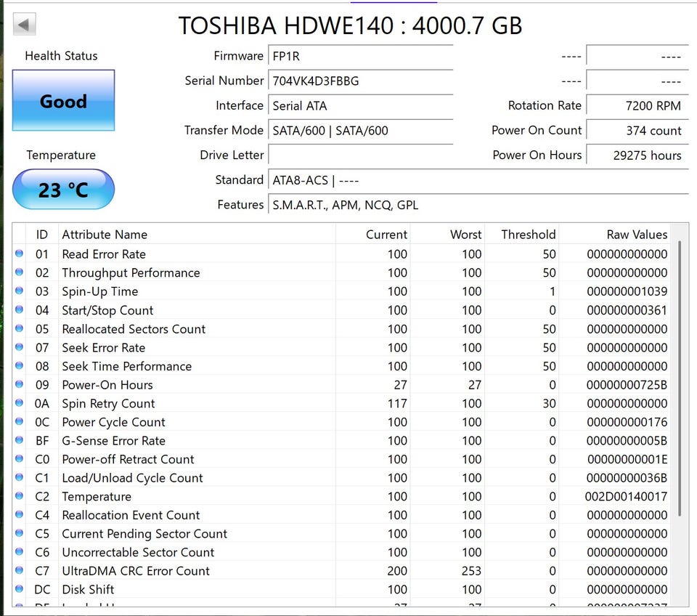
Task: Click the status dot for Current Pending Sector Count
Action: [x=19, y=534]
